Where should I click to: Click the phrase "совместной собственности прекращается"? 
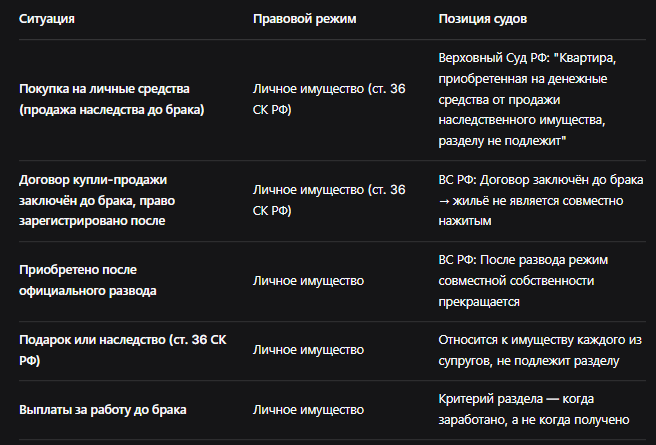click(x=516, y=291)
